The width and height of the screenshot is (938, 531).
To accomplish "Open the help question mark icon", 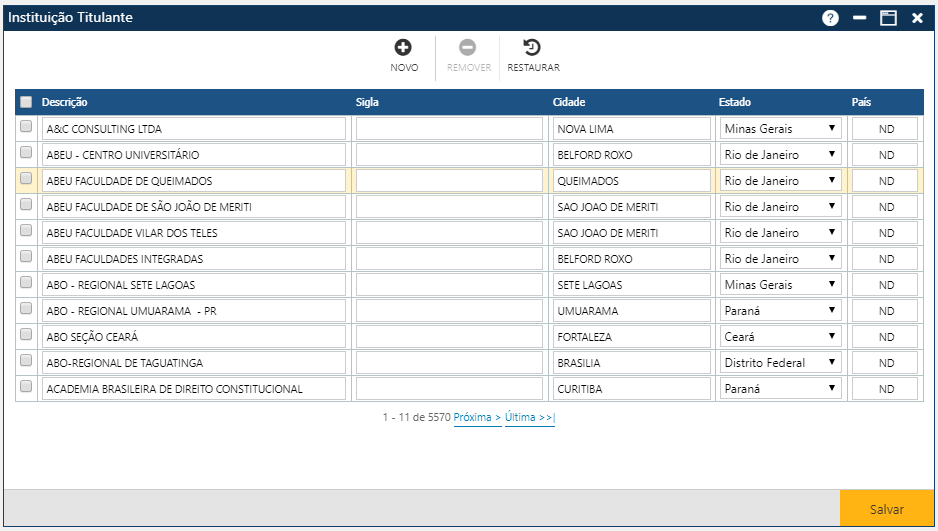I will pyautogui.click(x=830, y=18).
